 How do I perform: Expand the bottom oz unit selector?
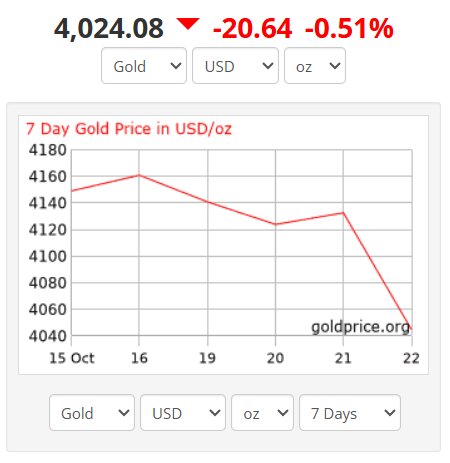pos(262,413)
